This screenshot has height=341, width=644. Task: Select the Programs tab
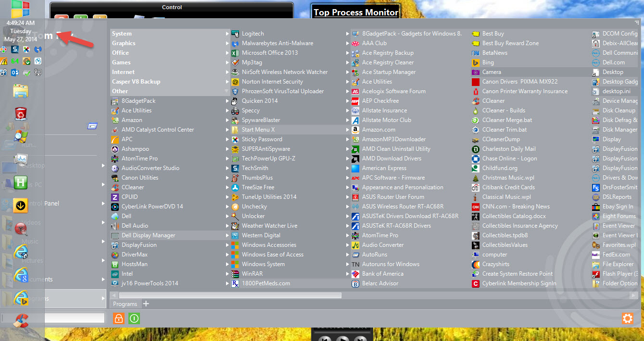125,304
